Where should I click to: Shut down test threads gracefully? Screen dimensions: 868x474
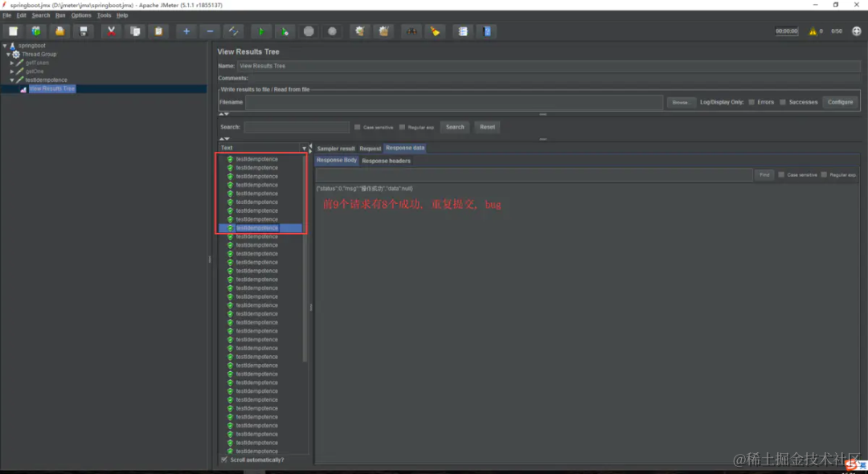332,31
